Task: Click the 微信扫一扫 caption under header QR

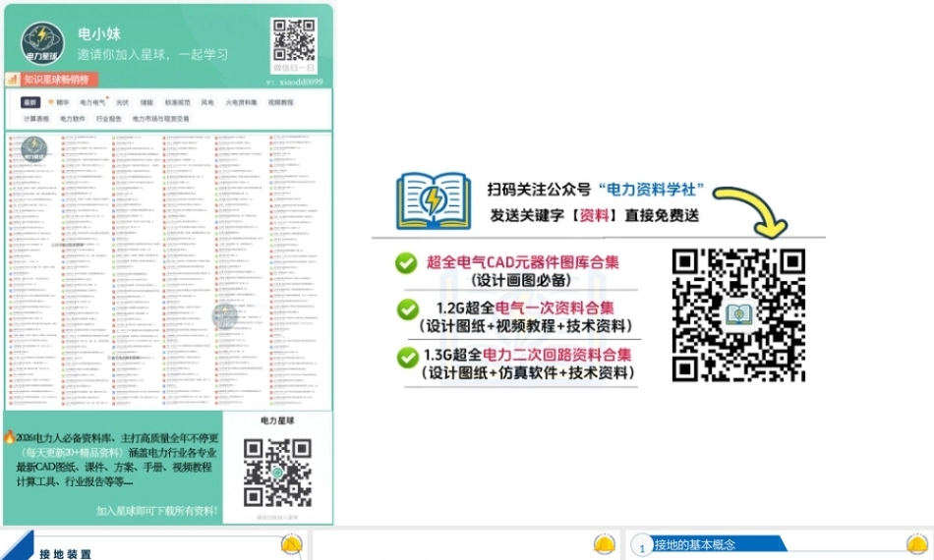Action: pyautogui.click(x=294, y=68)
